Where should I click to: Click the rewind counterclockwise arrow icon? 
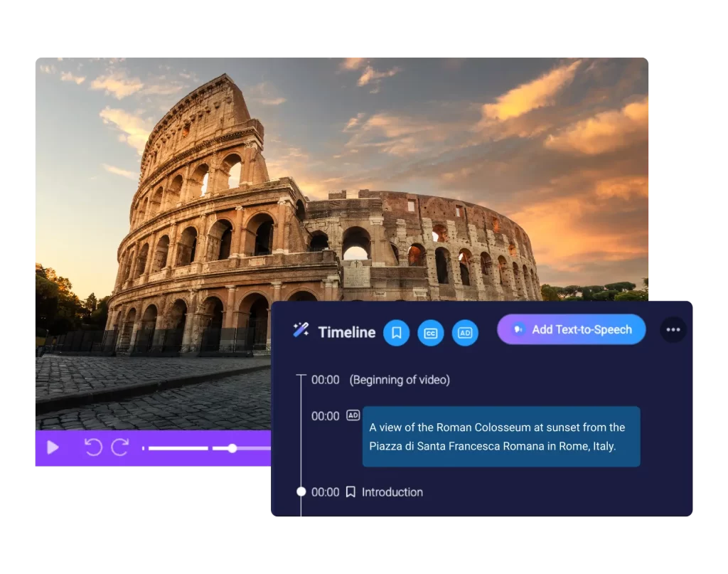93,447
